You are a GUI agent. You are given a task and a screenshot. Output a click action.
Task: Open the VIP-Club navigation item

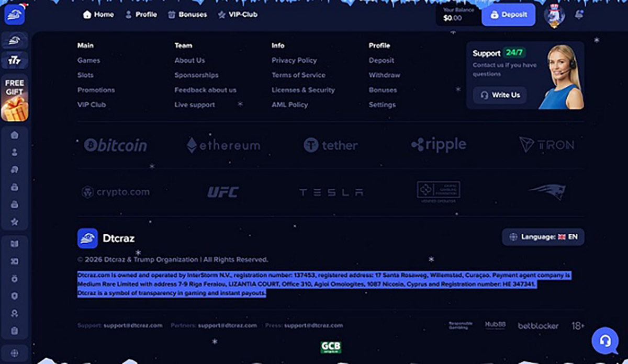click(x=238, y=15)
